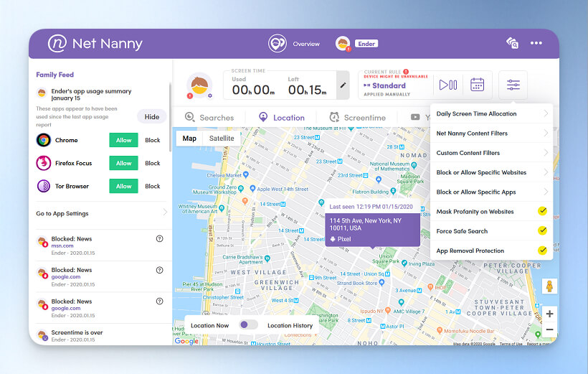Screen dimensions: 588x374
Task: Allow the Chrome app
Action: [124, 141]
